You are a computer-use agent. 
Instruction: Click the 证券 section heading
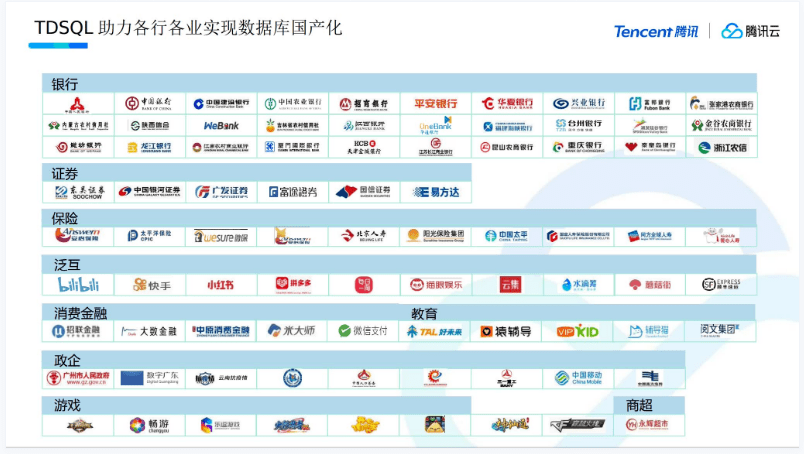click(x=65, y=174)
